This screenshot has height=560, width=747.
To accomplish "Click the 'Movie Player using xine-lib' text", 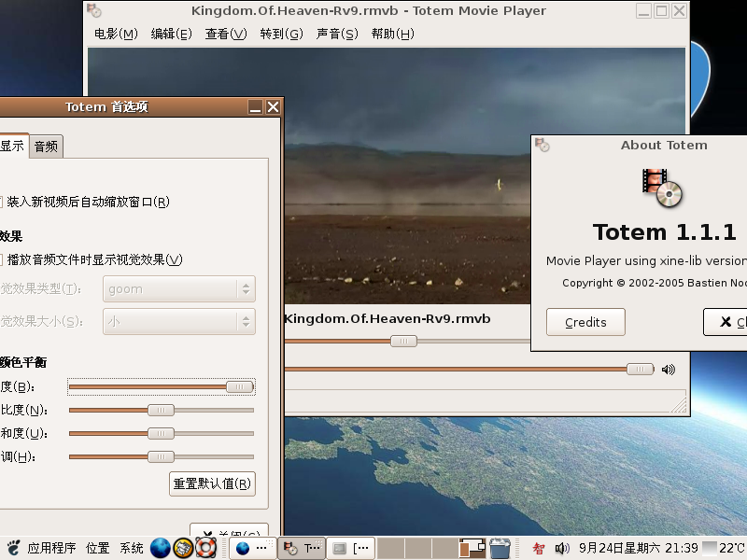I will (x=646, y=261).
